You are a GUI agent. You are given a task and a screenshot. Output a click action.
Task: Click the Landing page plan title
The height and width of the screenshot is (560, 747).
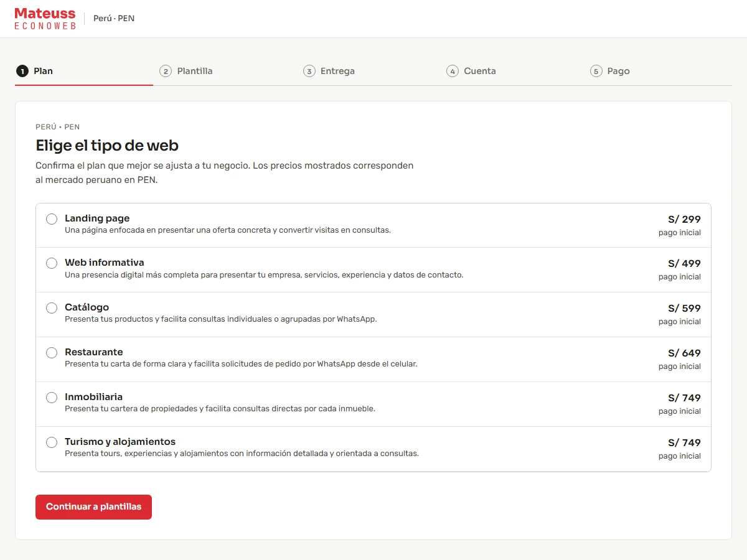click(x=97, y=218)
